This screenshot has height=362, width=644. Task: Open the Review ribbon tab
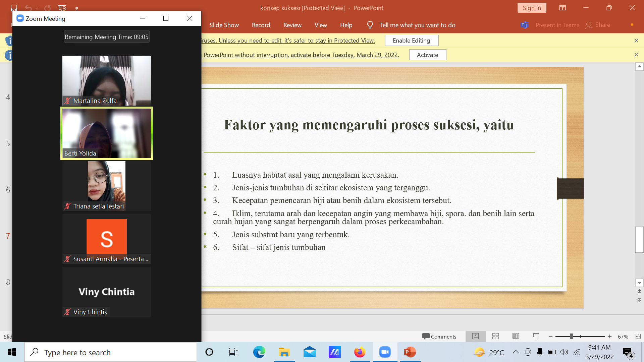[292, 25]
